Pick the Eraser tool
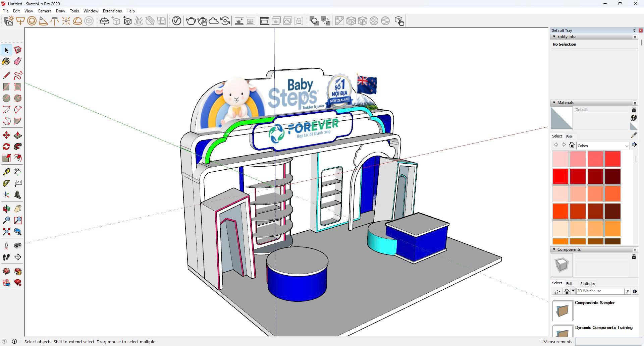Viewport: 644px width, 346px height. pos(18,61)
